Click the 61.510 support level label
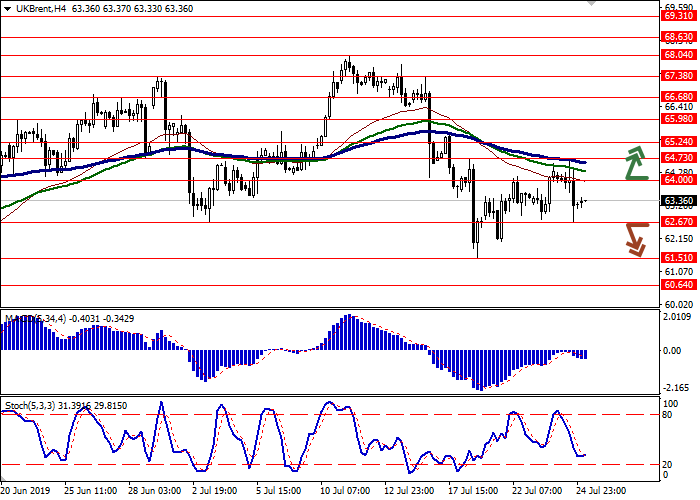The width and height of the screenshot is (700, 500). click(678, 257)
